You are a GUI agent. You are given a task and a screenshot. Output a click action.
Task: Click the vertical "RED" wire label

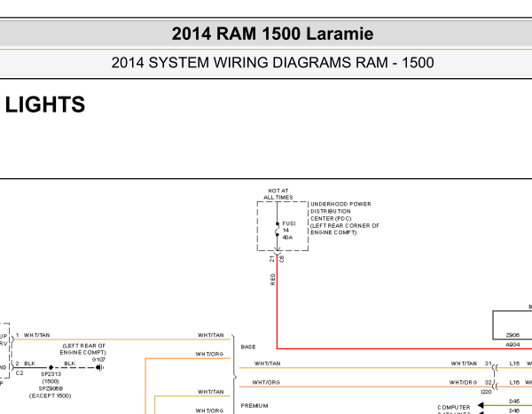pyautogui.click(x=273, y=279)
